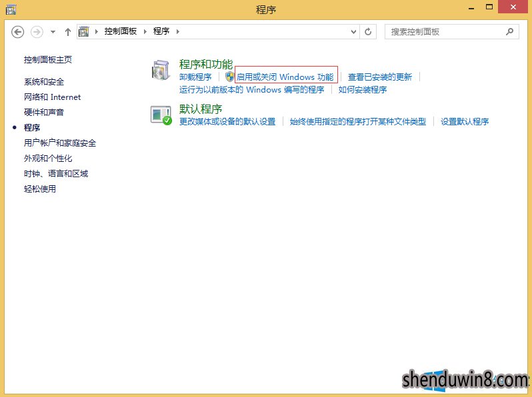Select 程序 in the left sidebar
The image size is (532, 397).
point(32,127)
